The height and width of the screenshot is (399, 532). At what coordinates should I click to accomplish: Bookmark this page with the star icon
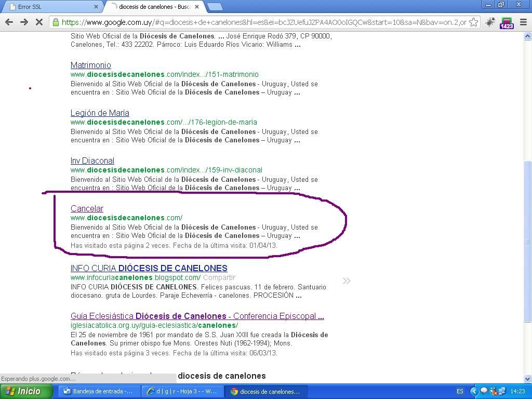pyautogui.click(x=474, y=22)
